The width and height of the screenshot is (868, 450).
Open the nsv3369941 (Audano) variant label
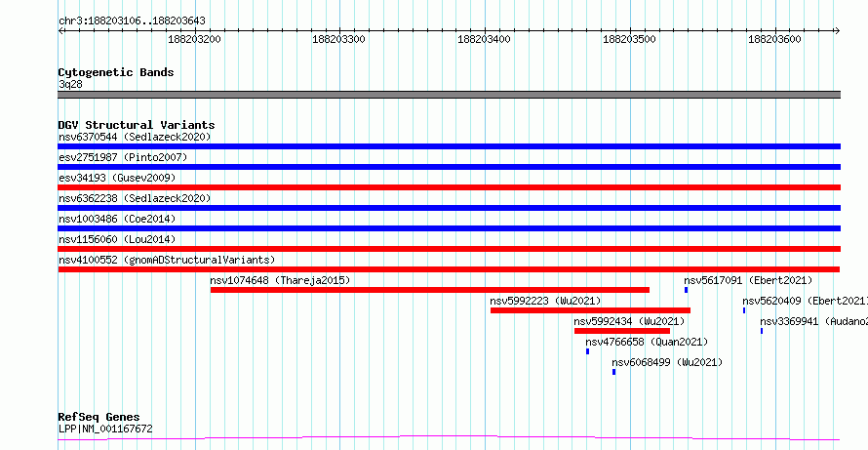[x=813, y=321]
